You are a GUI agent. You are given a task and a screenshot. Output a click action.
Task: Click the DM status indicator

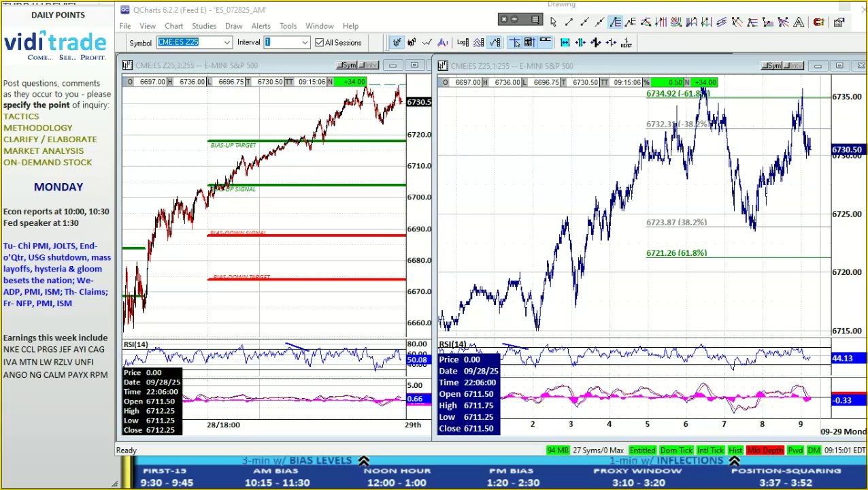tap(814, 451)
